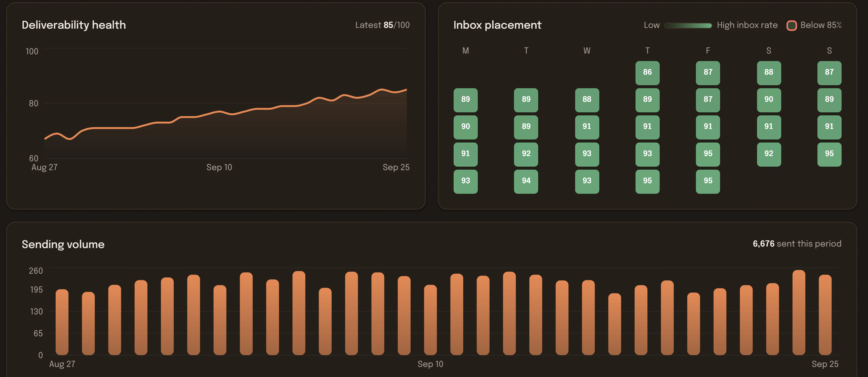Click the 91 cell under the F column
The image size is (868, 377).
point(708,127)
